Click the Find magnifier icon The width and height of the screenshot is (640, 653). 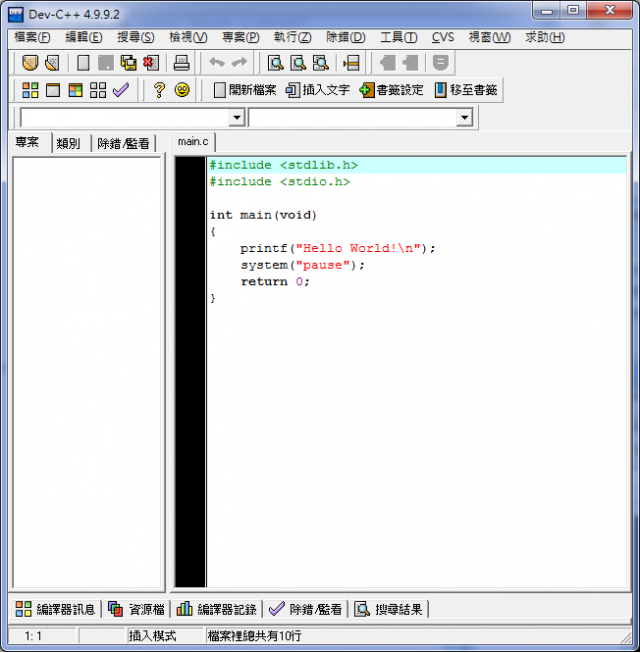(275, 63)
